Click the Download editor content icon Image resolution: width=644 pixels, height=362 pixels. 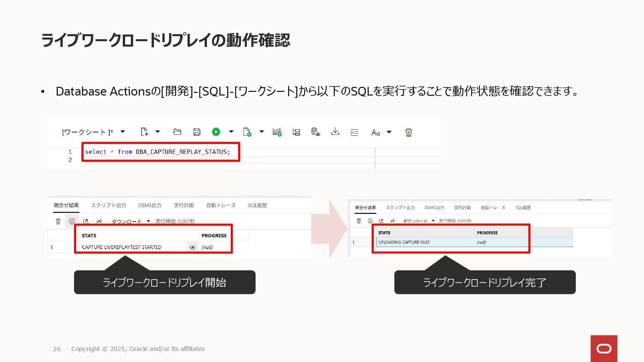335,132
